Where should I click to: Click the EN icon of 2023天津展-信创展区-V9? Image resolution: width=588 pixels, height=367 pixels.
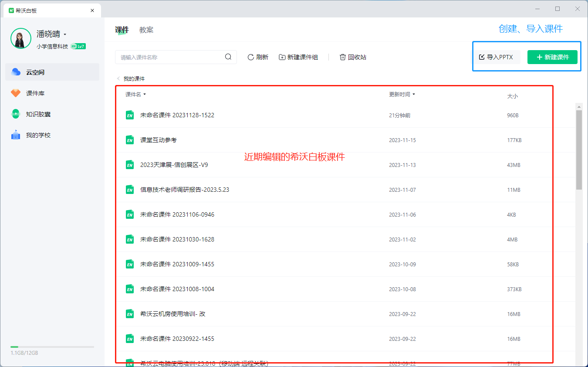tap(129, 165)
